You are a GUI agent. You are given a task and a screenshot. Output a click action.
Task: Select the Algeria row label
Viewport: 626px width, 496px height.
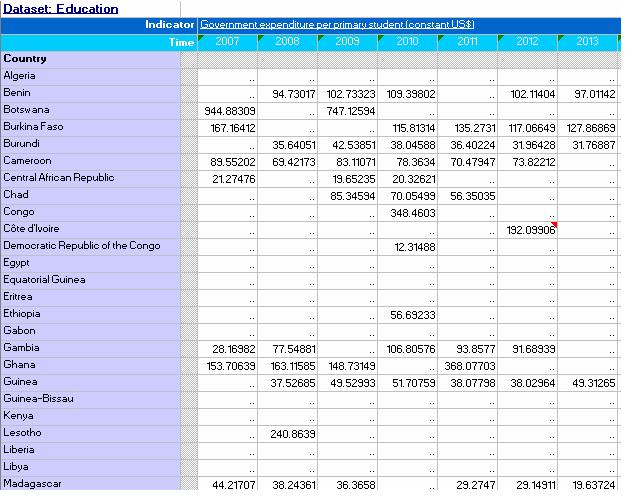(x=19, y=75)
